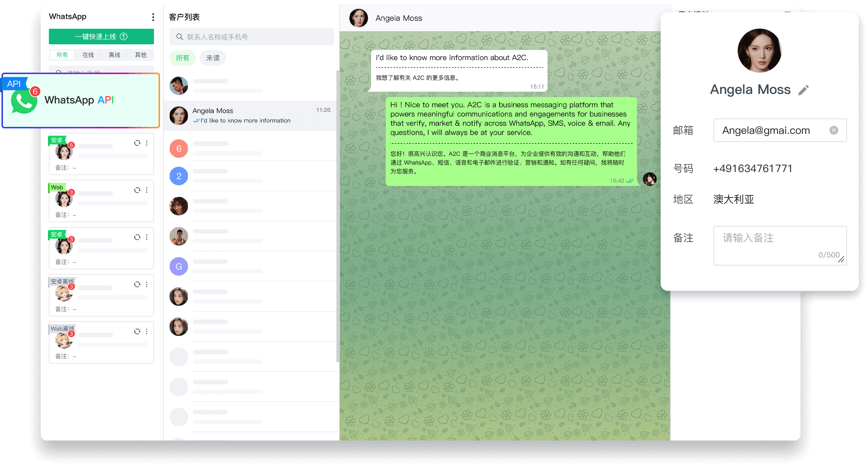The height and width of the screenshot is (468, 868).
Task: Refresh the 安卓离线 account card
Action: click(137, 284)
